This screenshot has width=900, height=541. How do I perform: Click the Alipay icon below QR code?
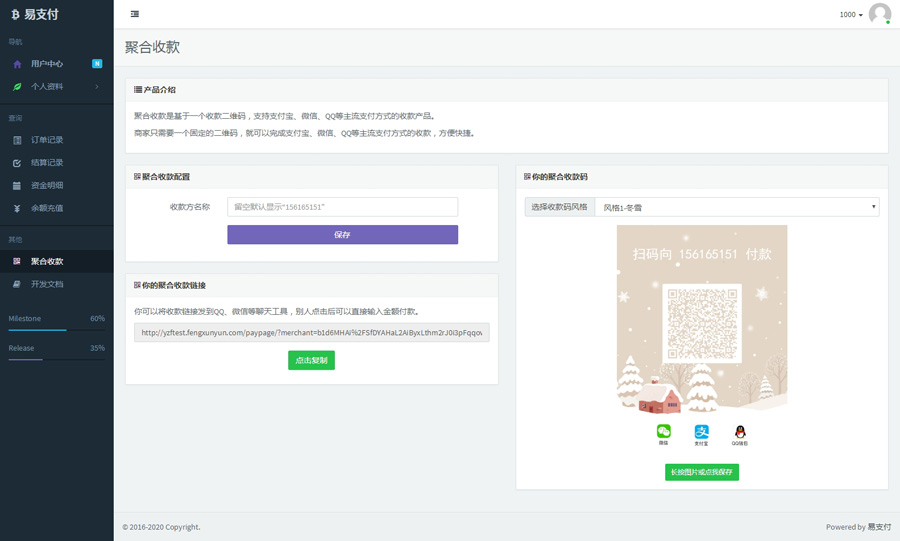coord(701,431)
